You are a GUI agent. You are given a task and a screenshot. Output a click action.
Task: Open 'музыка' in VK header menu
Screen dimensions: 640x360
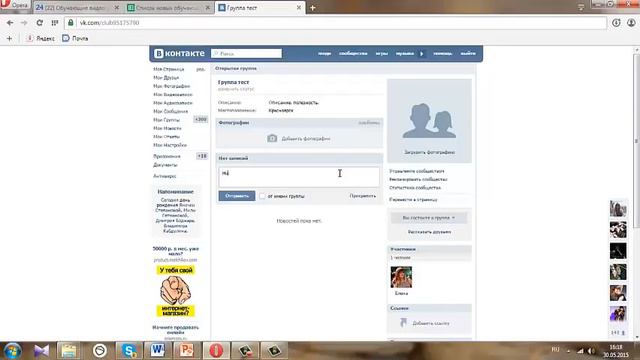[x=404, y=53]
